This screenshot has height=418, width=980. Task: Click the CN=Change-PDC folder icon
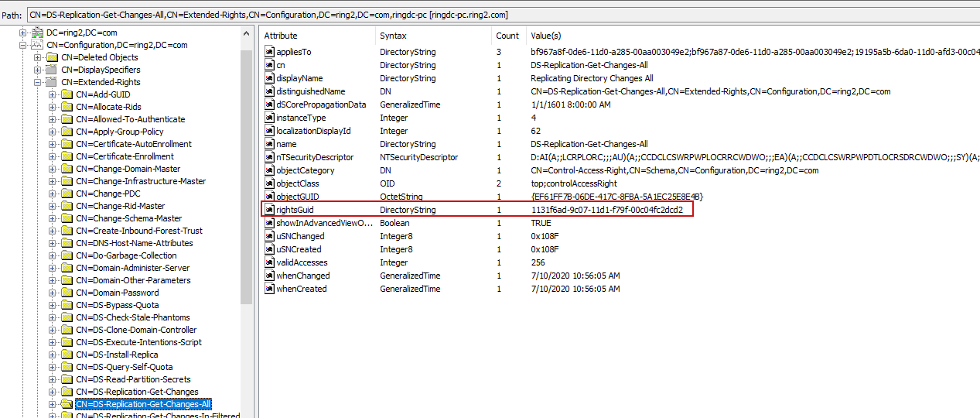coord(67,194)
